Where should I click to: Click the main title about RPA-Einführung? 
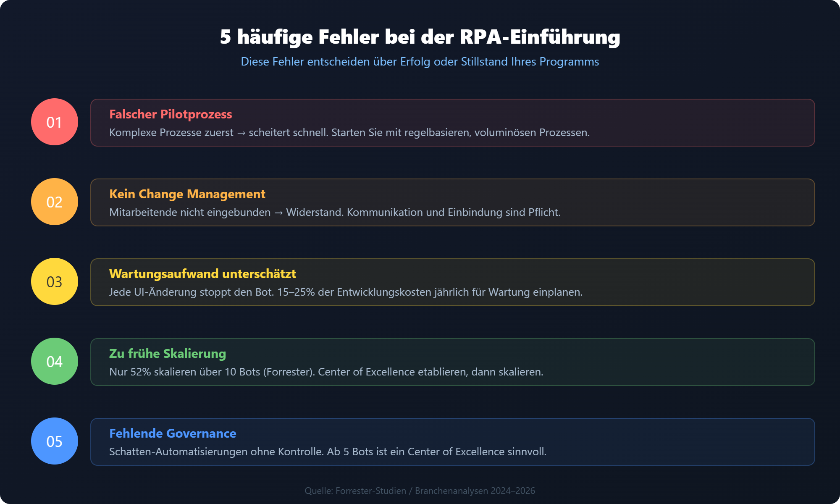tap(420, 37)
